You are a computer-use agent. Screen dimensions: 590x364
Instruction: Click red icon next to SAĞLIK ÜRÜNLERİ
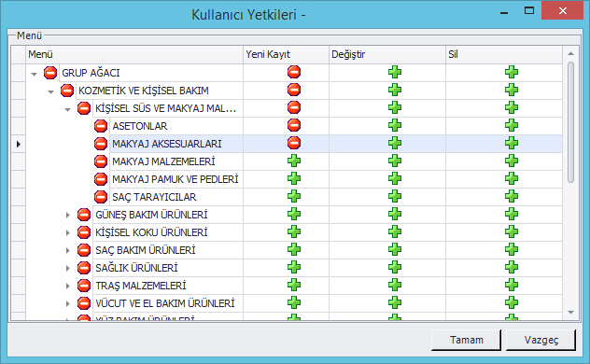tap(84, 268)
